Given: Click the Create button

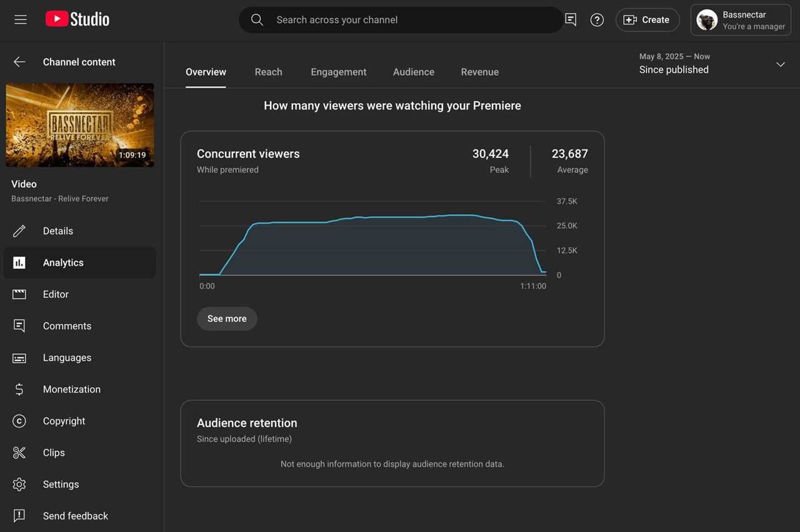Looking at the screenshot, I should [647, 20].
